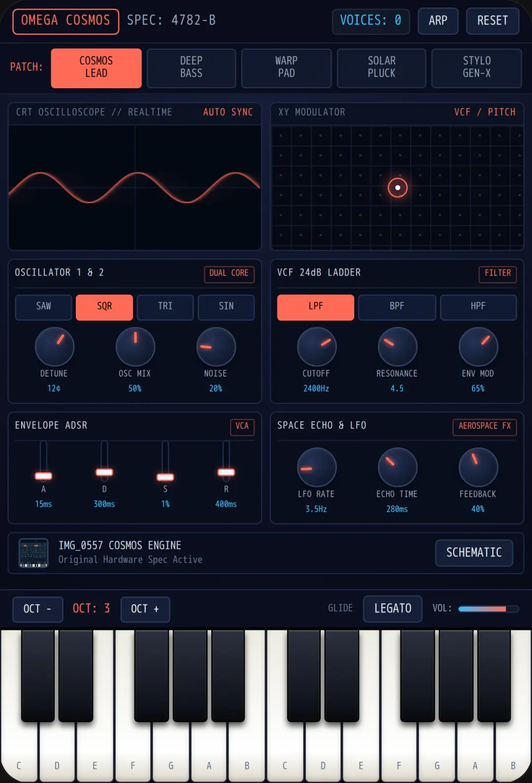Click the RESONANCE knob

pos(397,347)
